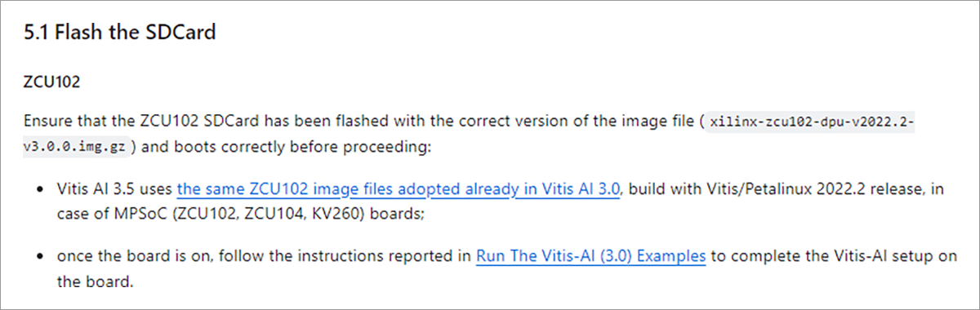Open the same ZCU102 image files link
Image resolution: width=980 pixels, height=310 pixels.
(399, 190)
